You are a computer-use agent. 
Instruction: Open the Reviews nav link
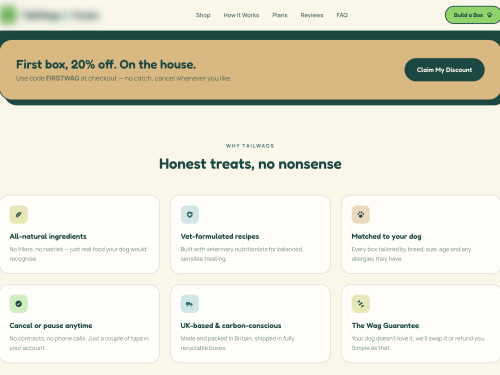pyautogui.click(x=312, y=15)
